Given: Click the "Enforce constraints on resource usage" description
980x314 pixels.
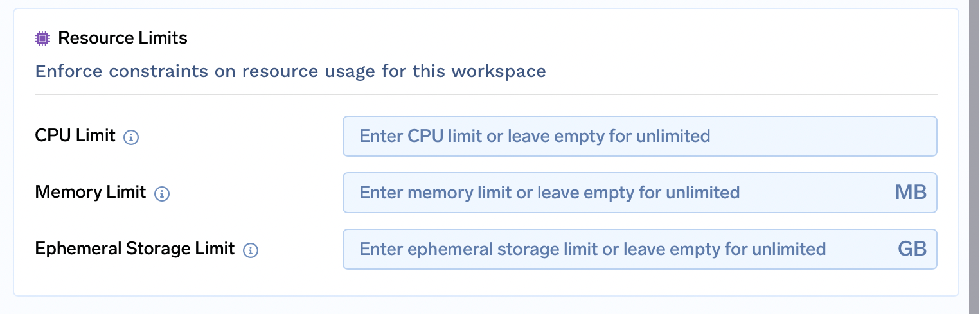Looking at the screenshot, I should (290, 71).
